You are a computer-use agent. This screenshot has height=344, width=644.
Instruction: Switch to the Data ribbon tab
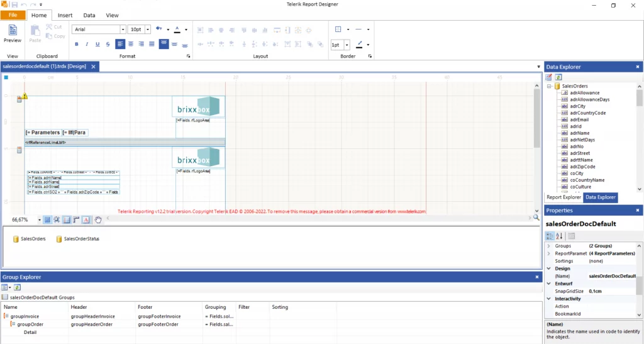click(89, 15)
